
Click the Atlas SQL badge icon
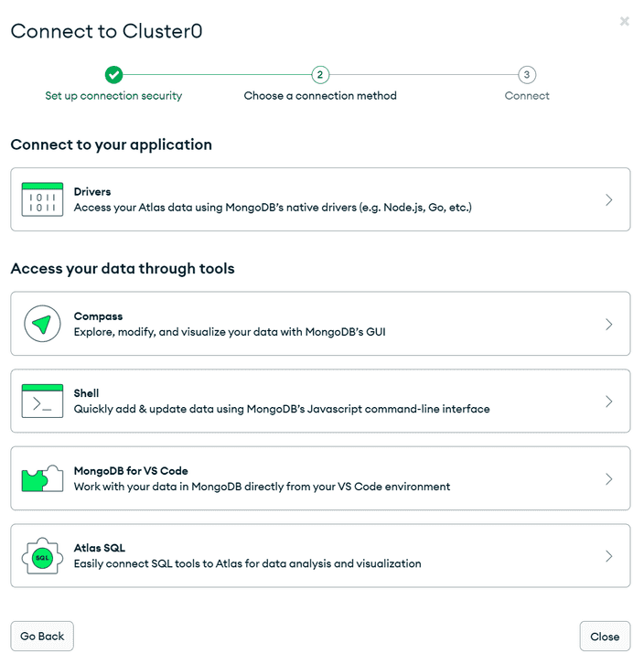click(42, 556)
